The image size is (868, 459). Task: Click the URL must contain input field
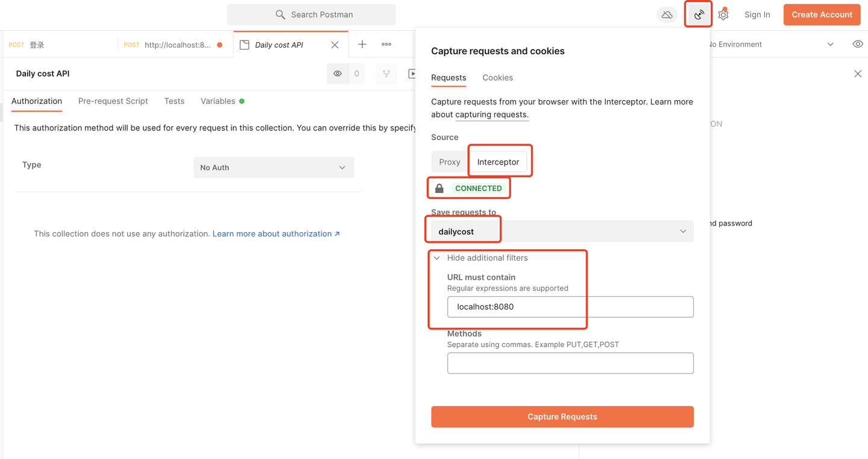click(x=570, y=307)
